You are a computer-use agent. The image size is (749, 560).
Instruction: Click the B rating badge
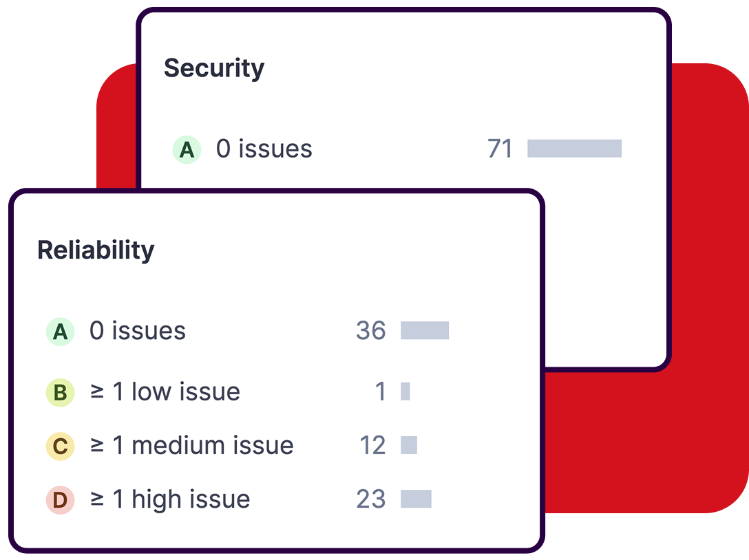pos(60,393)
